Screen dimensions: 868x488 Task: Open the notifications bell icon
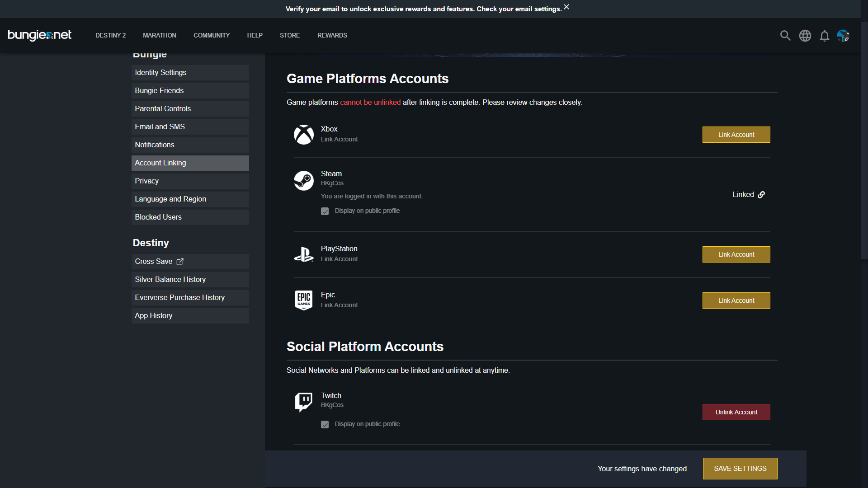(824, 36)
